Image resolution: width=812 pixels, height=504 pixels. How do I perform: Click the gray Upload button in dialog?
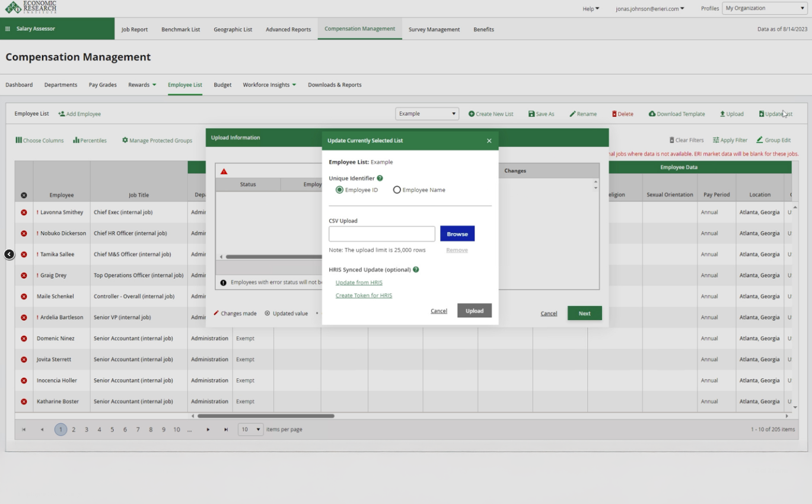click(x=475, y=311)
